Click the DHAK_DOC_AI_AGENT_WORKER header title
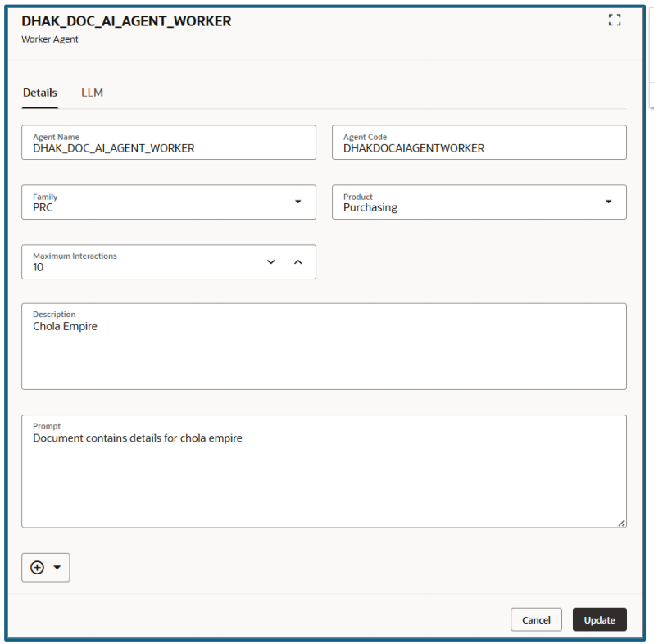The image size is (654, 644). click(126, 21)
